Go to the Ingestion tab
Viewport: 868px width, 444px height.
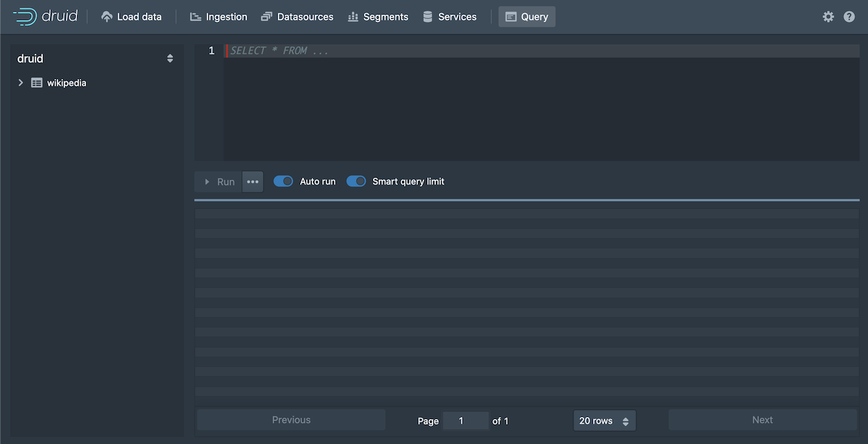(x=219, y=17)
